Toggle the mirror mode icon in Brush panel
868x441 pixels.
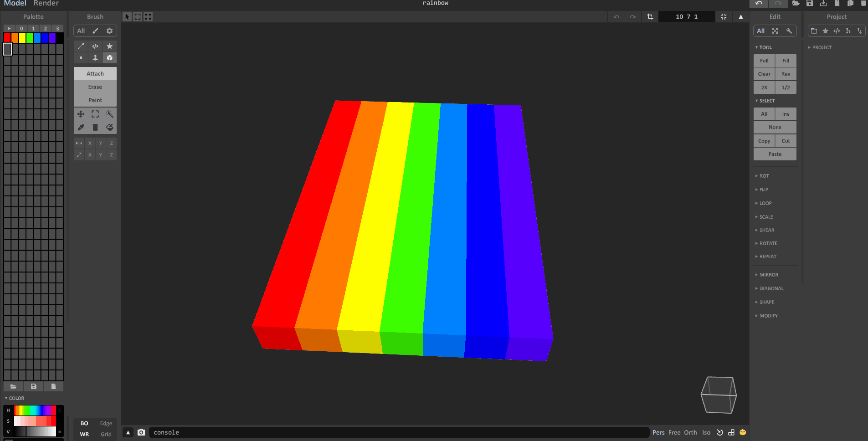(x=79, y=143)
